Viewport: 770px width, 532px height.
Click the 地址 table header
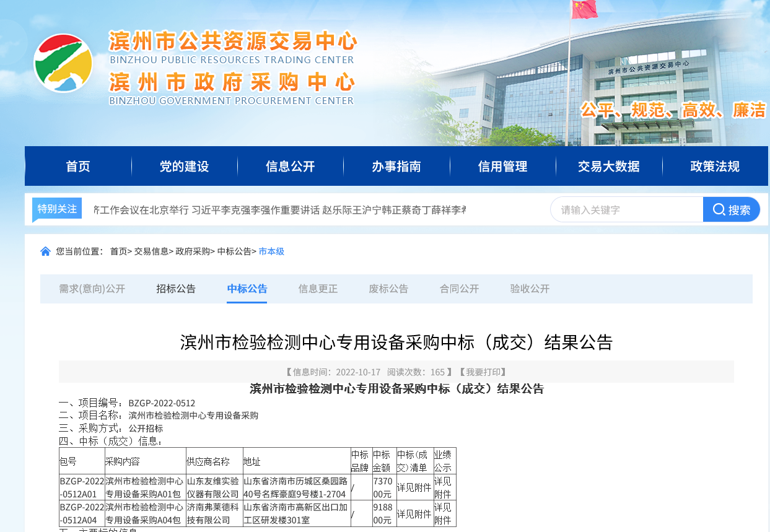pyautogui.click(x=296, y=461)
